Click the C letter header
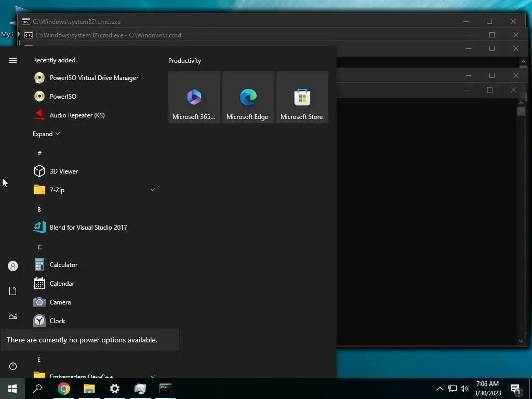The width and height of the screenshot is (532, 399). point(39,247)
